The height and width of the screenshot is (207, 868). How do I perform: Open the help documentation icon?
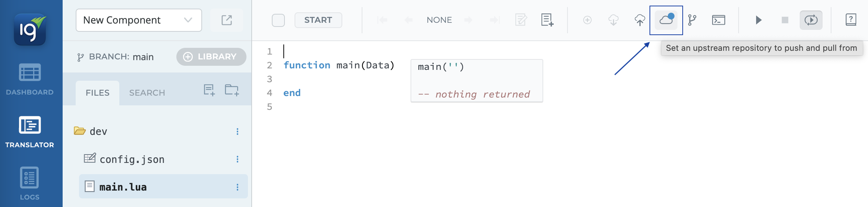tap(850, 20)
